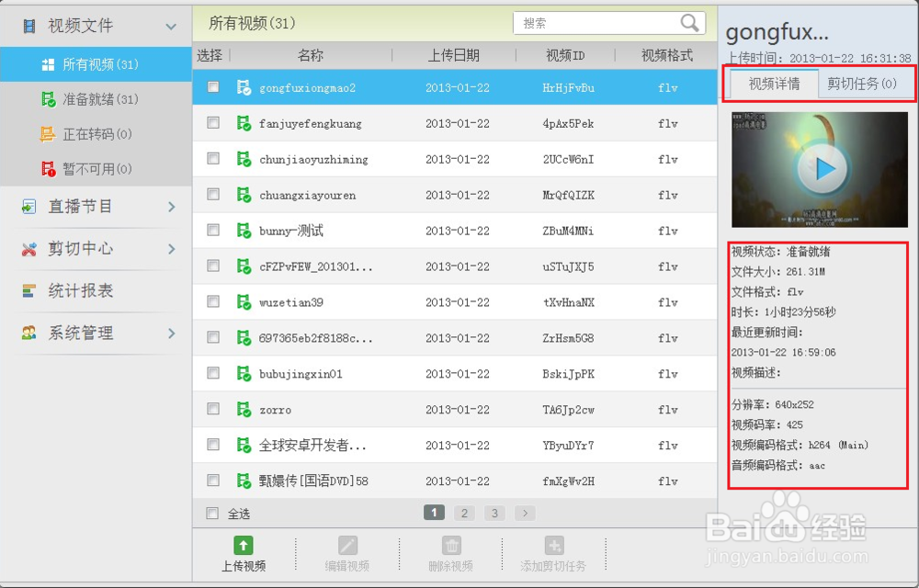Check the bunny-测试 row checkbox
919x588 pixels.
(212, 231)
